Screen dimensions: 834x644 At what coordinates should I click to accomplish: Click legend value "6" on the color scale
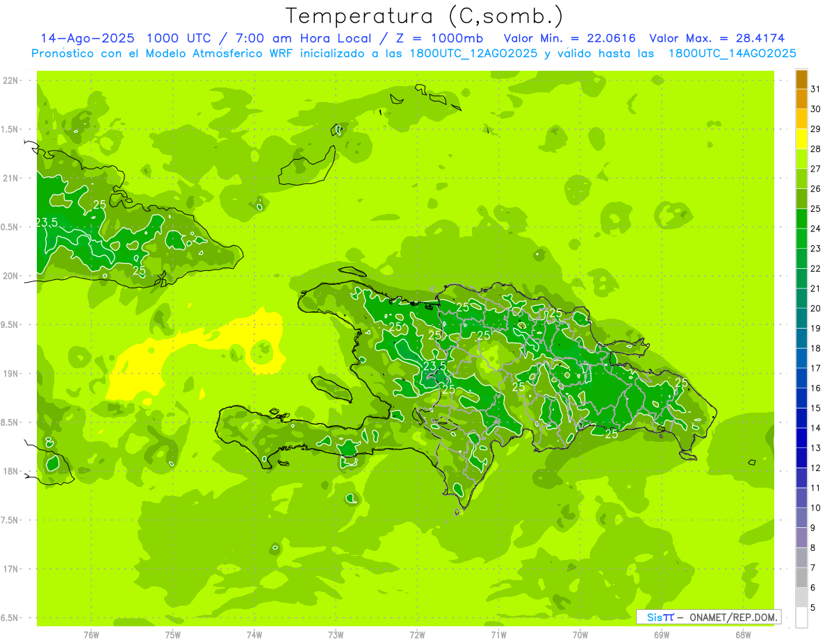click(x=813, y=588)
